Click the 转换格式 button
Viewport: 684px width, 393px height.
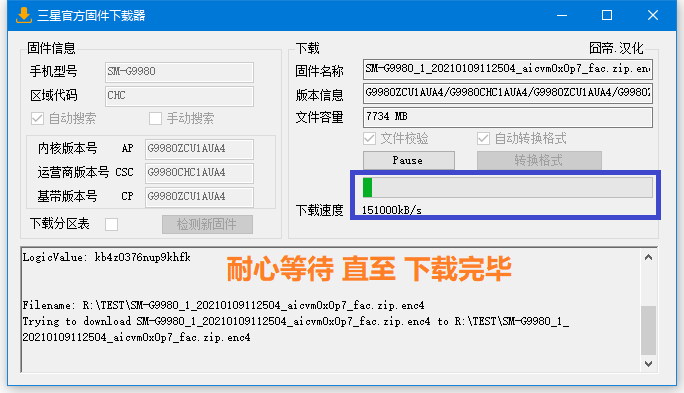(x=539, y=161)
